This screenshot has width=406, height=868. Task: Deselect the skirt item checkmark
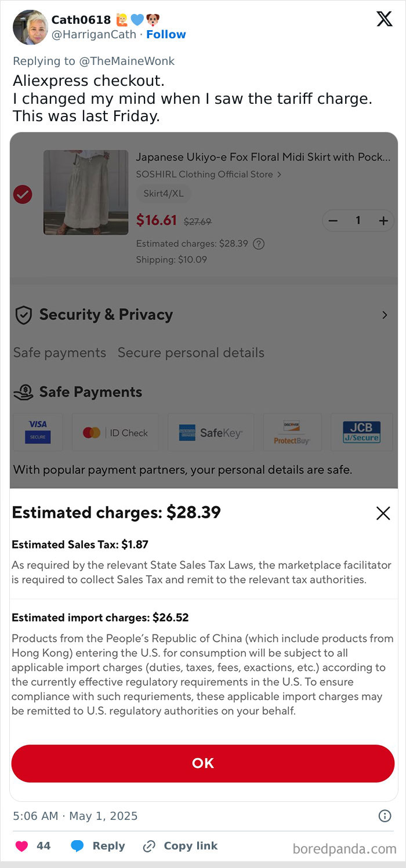click(x=23, y=194)
